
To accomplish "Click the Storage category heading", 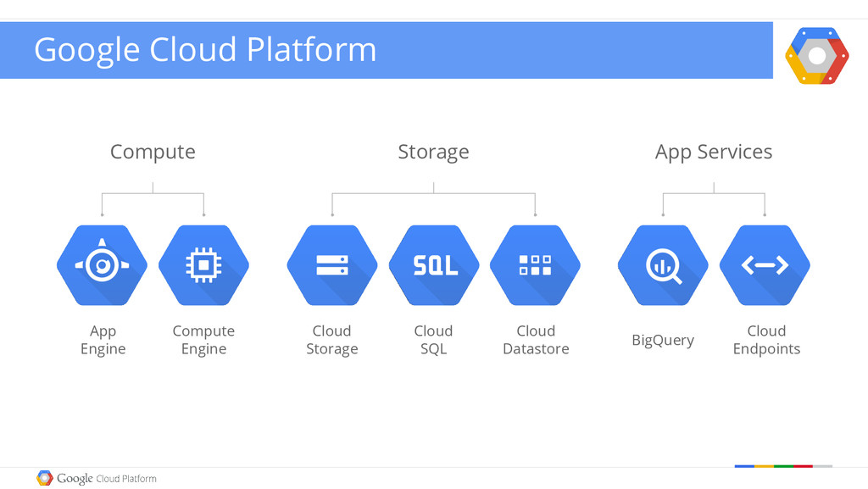I will click(x=433, y=152).
